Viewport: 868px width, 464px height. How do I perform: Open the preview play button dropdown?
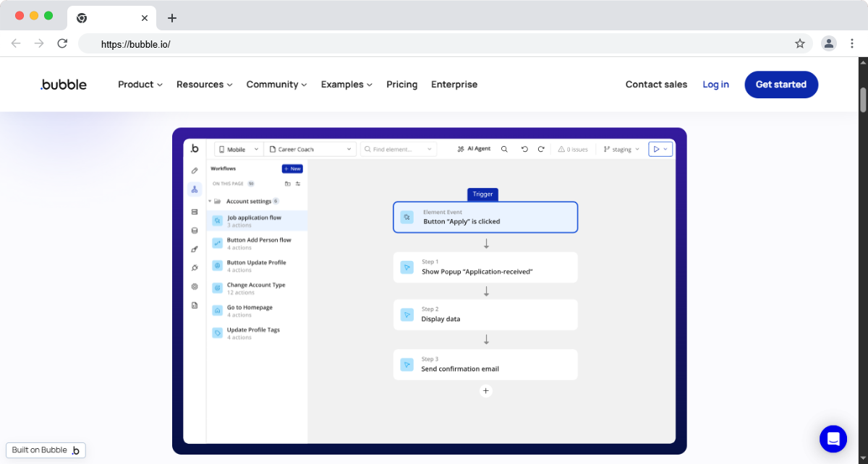661,149
